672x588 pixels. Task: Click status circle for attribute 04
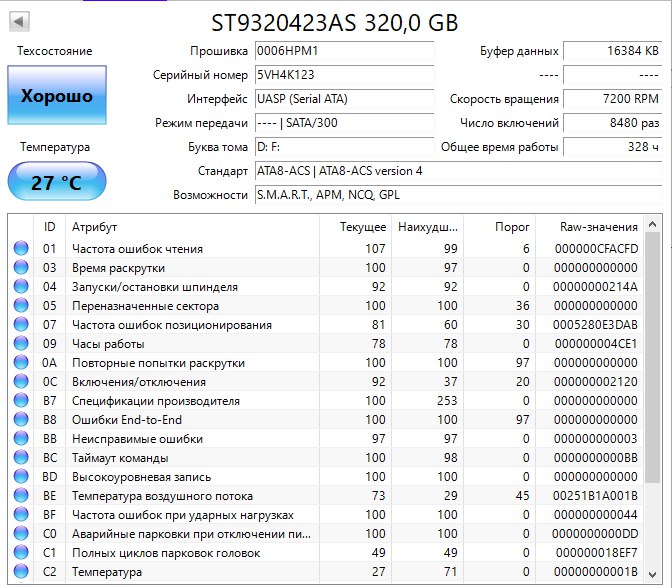click(21, 286)
